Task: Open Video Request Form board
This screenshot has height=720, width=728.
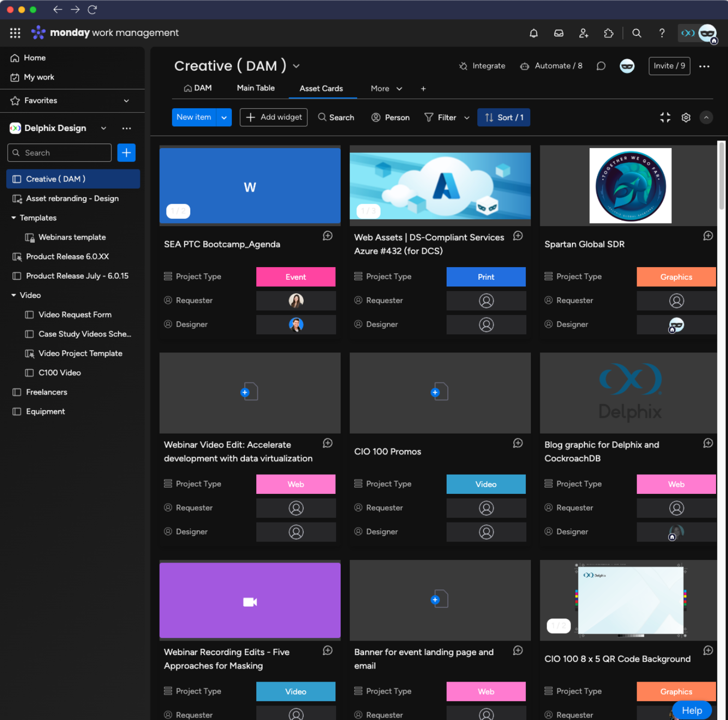Action: tap(75, 315)
